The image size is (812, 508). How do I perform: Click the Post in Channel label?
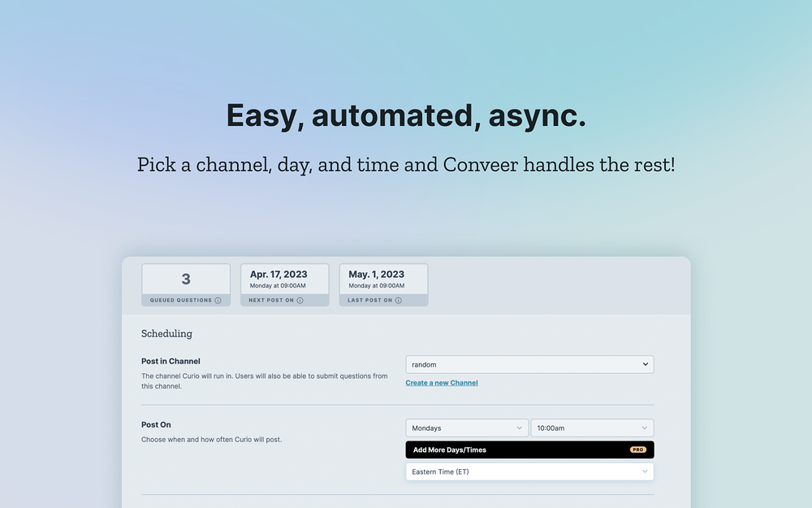click(x=171, y=362)
